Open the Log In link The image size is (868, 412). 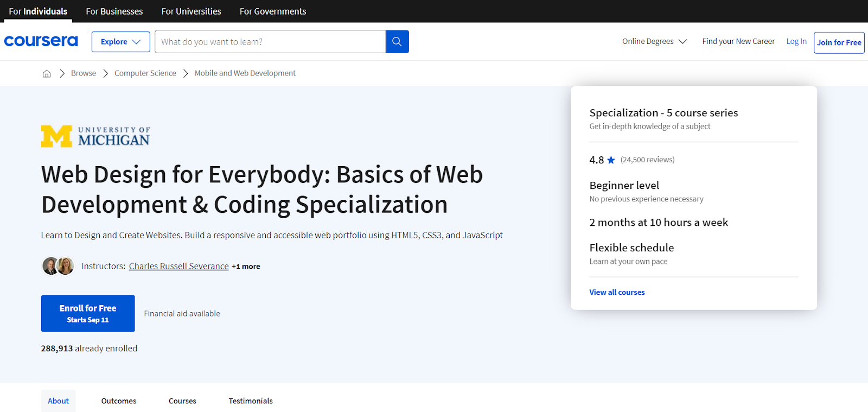coord(796,41)
